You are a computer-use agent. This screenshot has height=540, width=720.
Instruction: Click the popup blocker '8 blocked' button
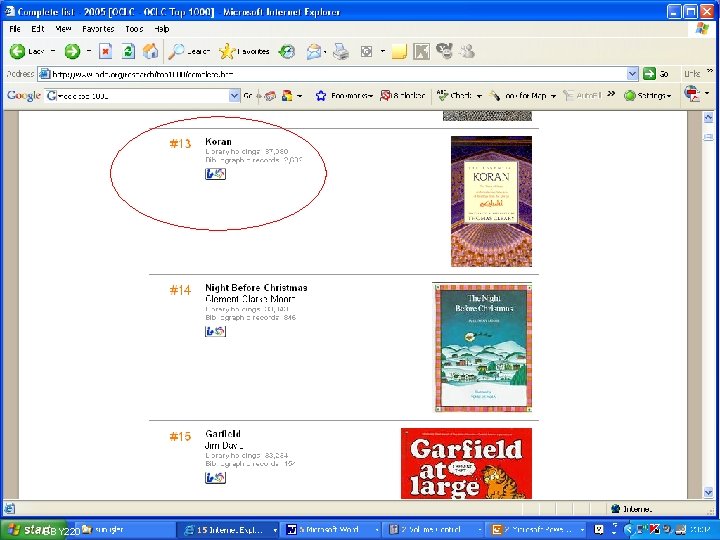[402, 96]
